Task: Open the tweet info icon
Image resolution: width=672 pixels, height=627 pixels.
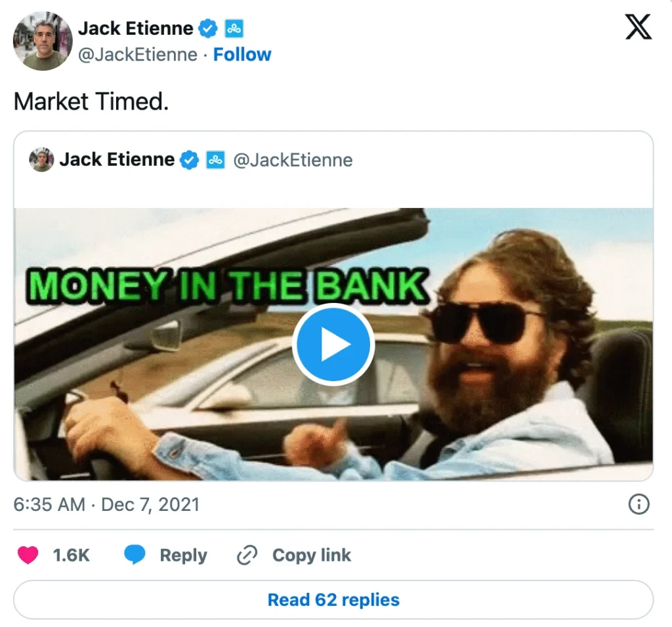Action: pos(639,504)
